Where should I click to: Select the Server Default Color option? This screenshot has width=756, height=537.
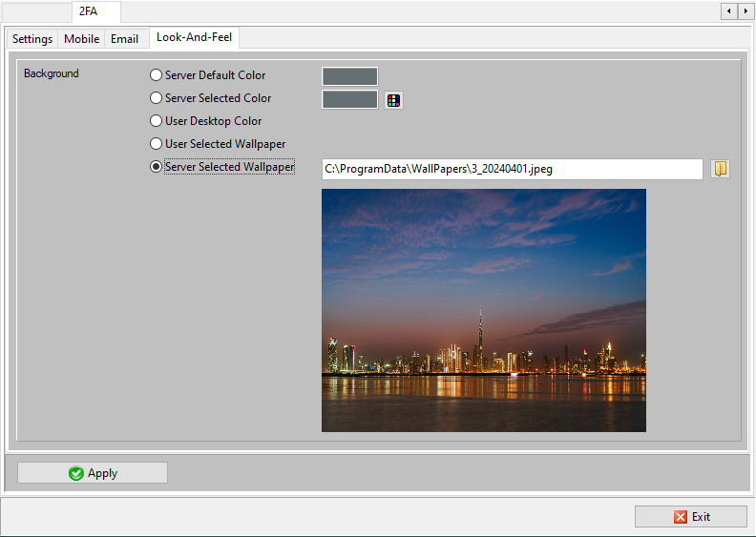tap(157, 75)
